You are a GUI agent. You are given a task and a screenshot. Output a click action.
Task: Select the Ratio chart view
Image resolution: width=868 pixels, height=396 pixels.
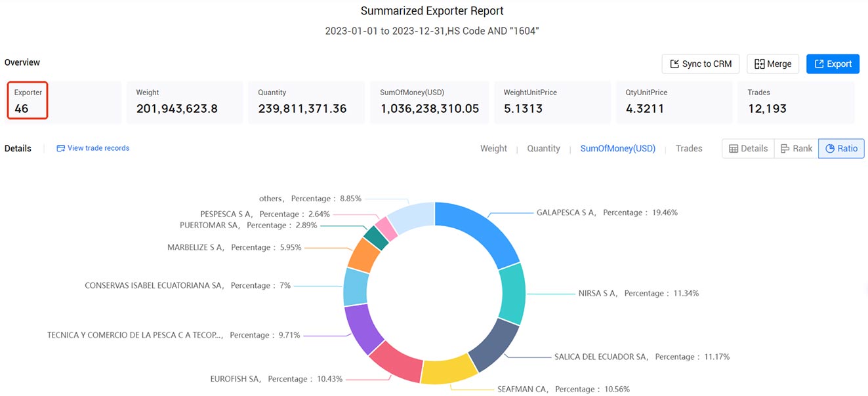click(841, 149)
